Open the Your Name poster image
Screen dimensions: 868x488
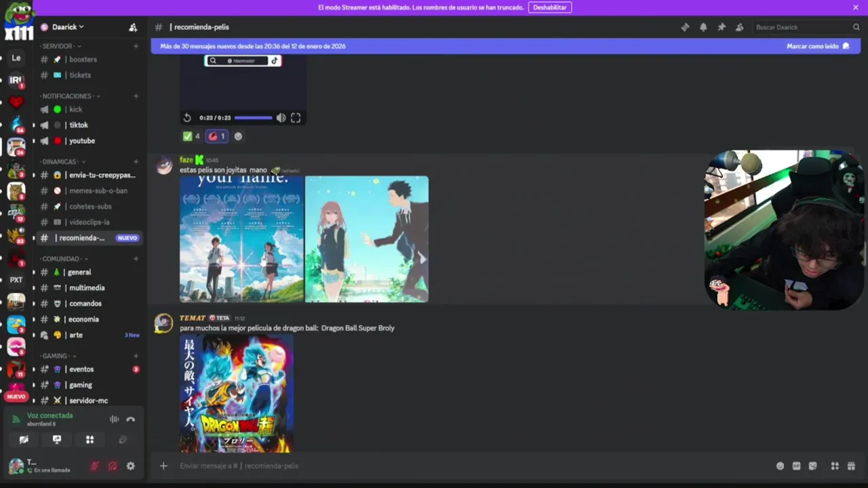(241, 239)
